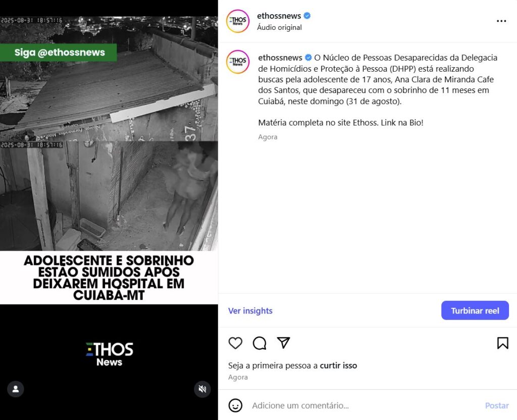Screen dimensions: 517x420
Task: Click the ethossnews username in the caption
Action: 280,58
